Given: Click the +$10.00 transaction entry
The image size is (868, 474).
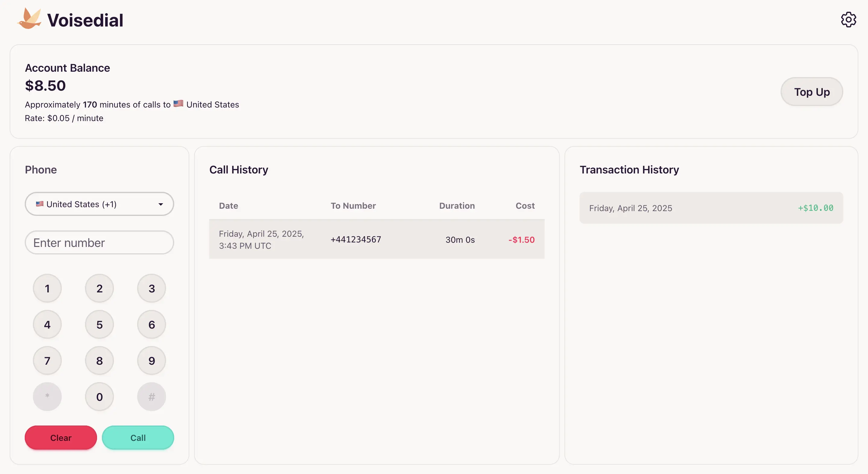Looking at the screenshot, I should pyautogui.click(x=711, y=208).
